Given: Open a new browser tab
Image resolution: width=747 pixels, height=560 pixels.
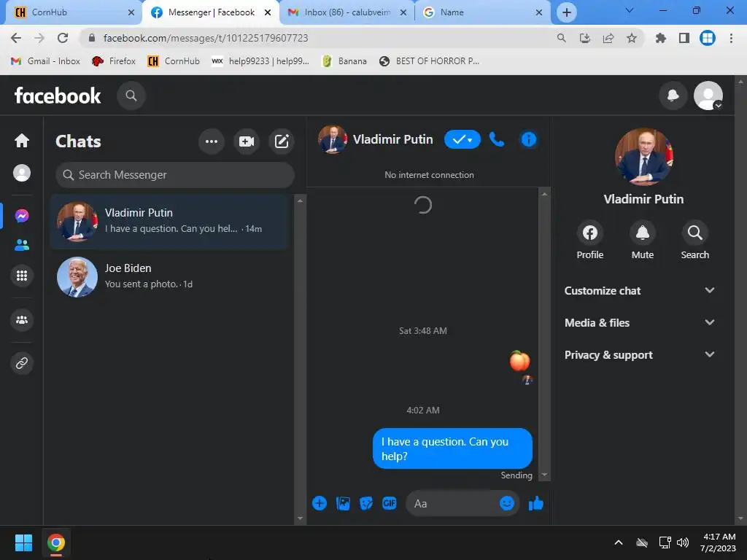Looking at the screenshot, I should (566, 12).
